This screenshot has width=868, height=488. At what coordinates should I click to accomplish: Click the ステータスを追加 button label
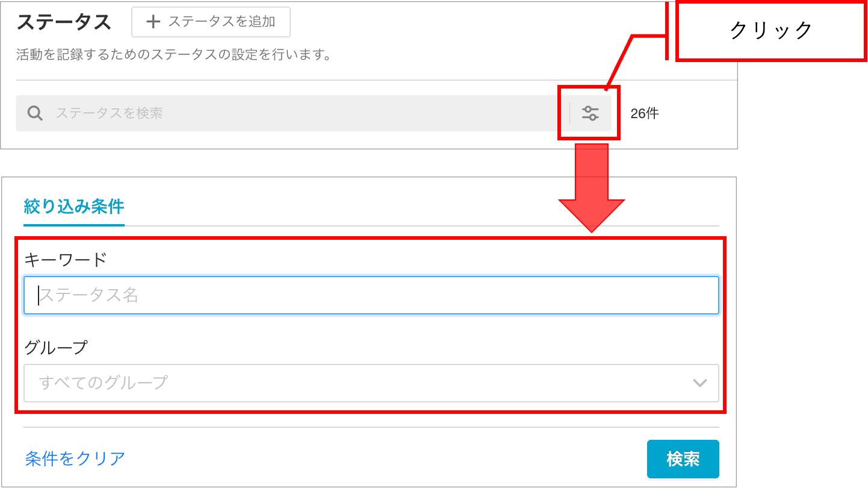(x=222, y=22)
